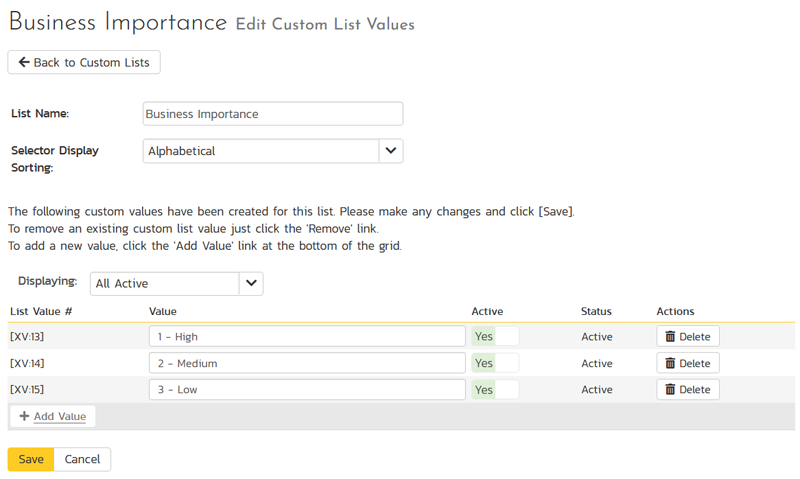Toggle Active switch for 1 - High
Viewport: 800px width, 479px height.
(495, 337)
